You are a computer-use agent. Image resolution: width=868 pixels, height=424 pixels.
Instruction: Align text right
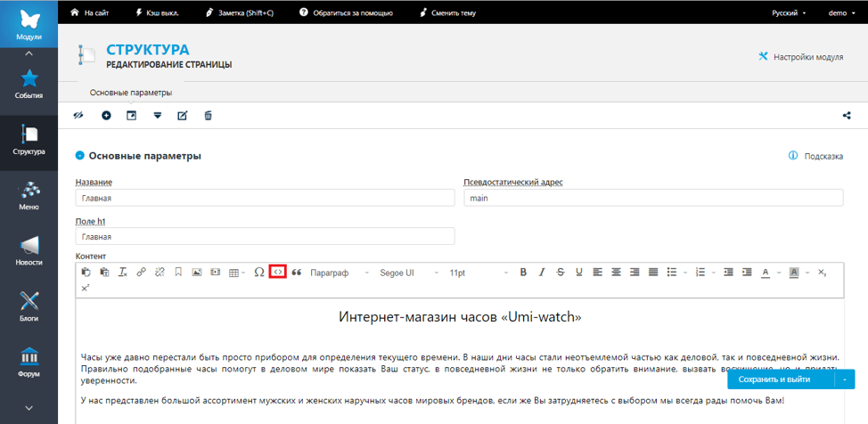tap(635, 273)
